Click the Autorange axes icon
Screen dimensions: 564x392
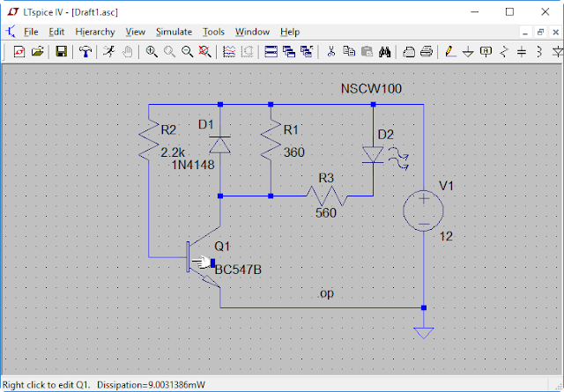(247, 52)
